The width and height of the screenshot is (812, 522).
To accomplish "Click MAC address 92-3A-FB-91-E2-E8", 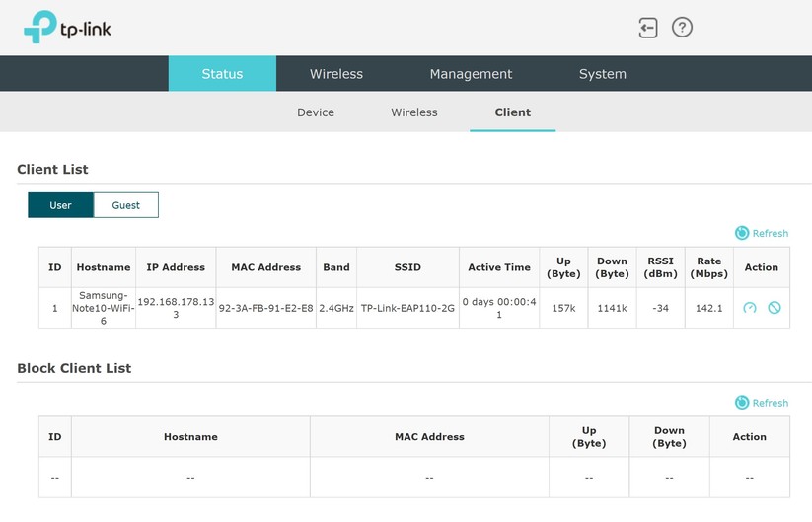I will pyautogui.click(x=265, y=308).
